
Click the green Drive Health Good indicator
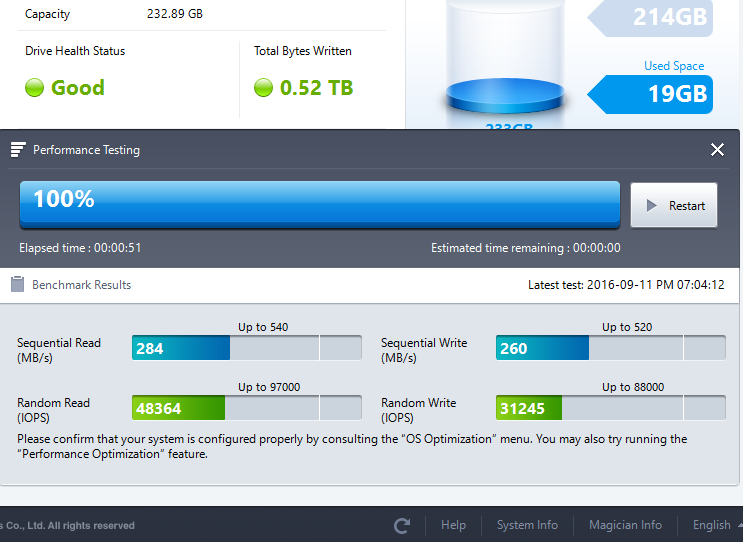coord(34,88)
